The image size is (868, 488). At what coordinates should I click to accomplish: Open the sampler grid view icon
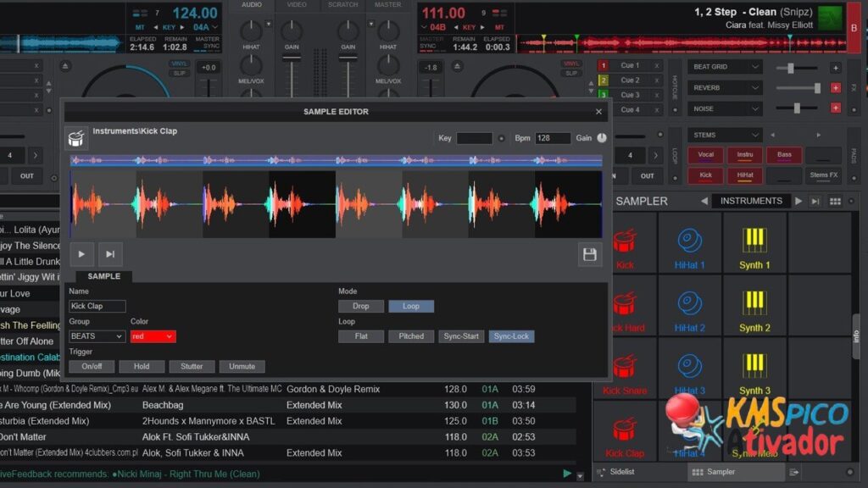[835, 202]
